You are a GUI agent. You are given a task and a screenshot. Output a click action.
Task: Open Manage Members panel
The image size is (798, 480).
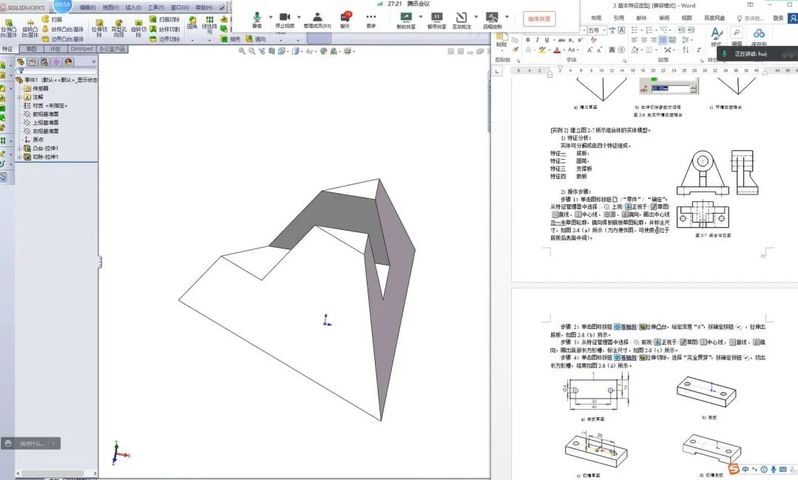(x=316, y=18)
